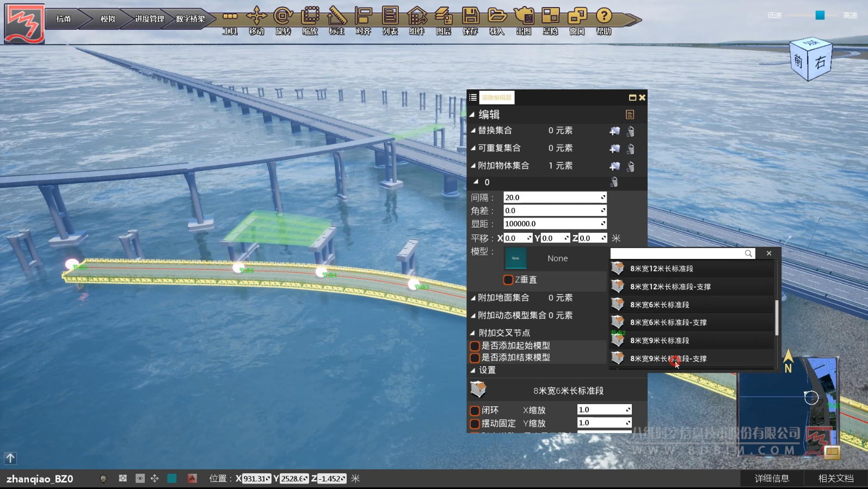Click the move-arrows icon in status bar
The image size is (868, 489).
(155, 478)
